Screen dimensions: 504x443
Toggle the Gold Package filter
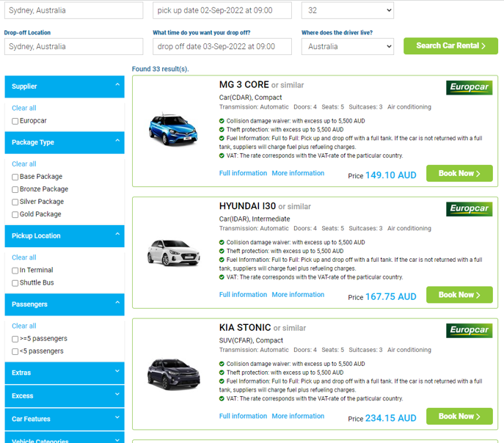point(15,215)
